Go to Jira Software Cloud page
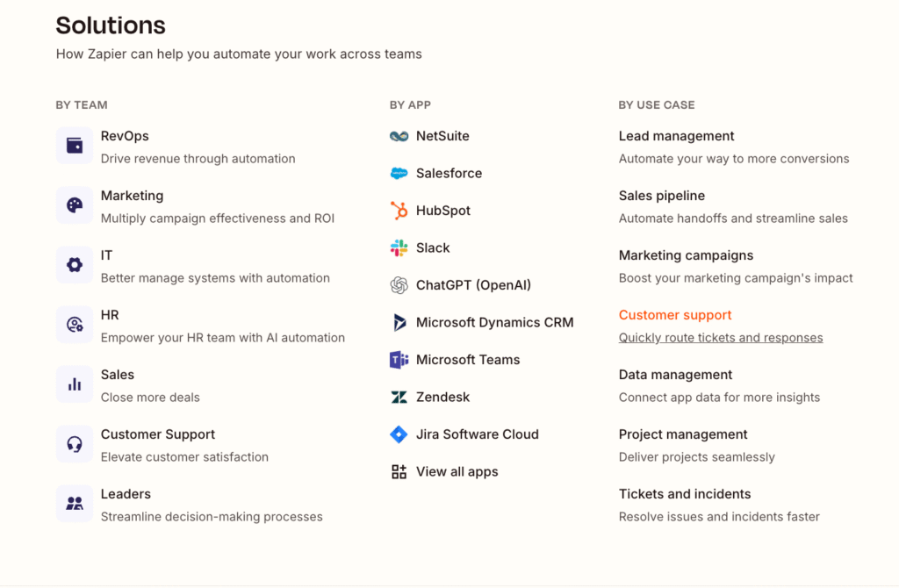The image size is (899, 588). [x=477, y=434]
